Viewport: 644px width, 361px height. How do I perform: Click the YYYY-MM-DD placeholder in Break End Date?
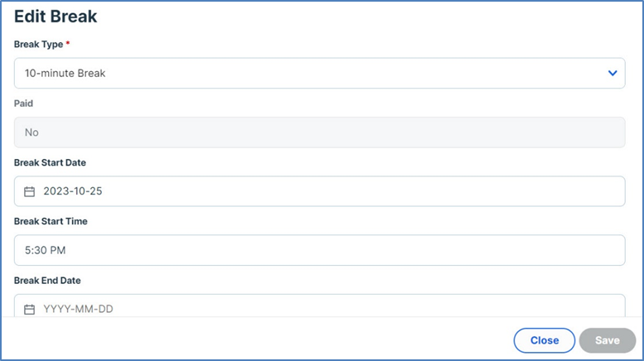click(x=78, y=310)
